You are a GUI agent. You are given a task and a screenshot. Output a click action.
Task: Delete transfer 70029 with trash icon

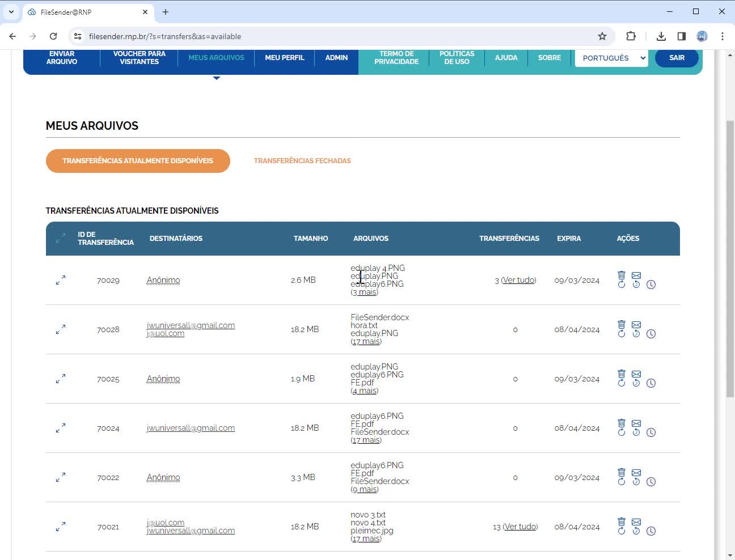(622, 275)
